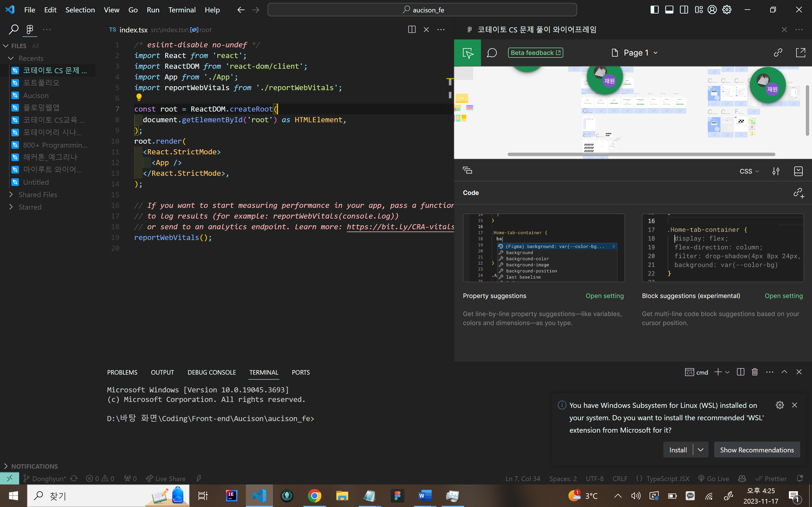812x507 pixels.
Task: Toggle the secondary side bar layout
Action: click(684, 10)
